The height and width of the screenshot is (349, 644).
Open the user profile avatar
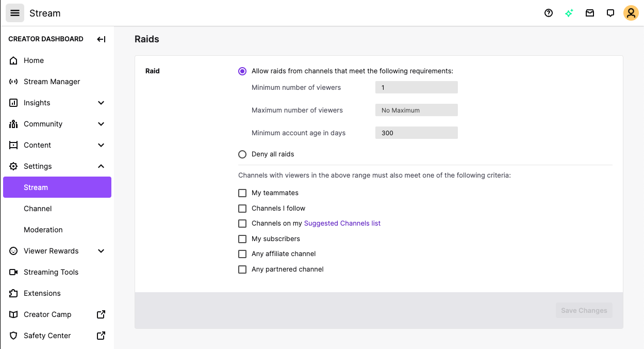pos(631,13)
